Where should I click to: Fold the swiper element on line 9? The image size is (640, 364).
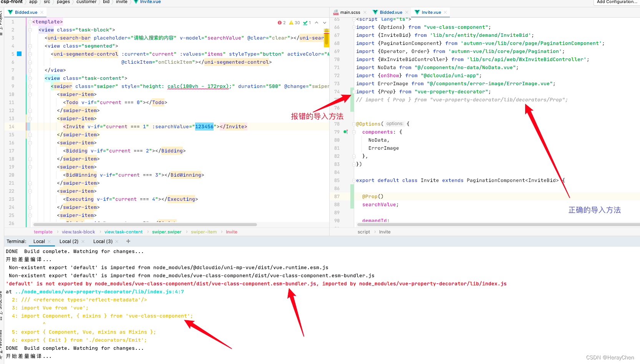pos(30,86)
